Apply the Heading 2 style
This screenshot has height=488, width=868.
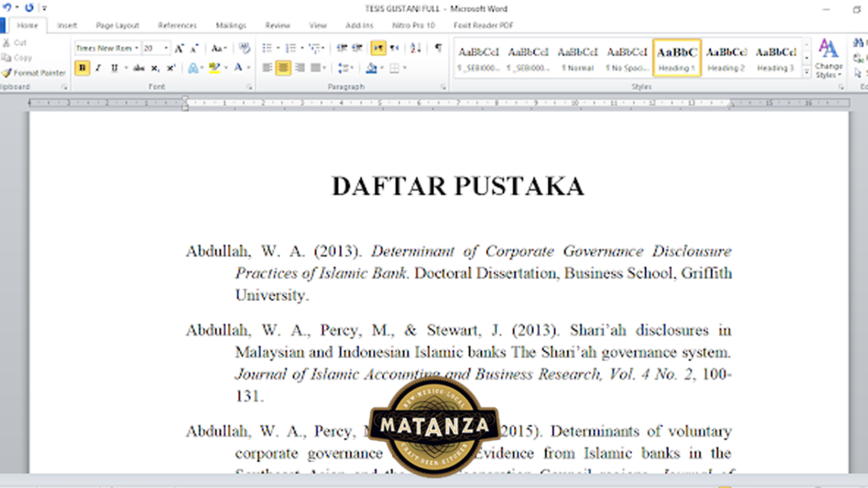pyautogui.click(x=726, y=58)
